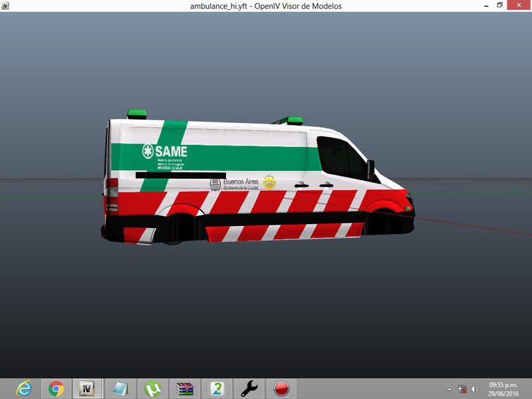
Task: Click the OpenIV icon in the title bar
Action: coord(5,5)
